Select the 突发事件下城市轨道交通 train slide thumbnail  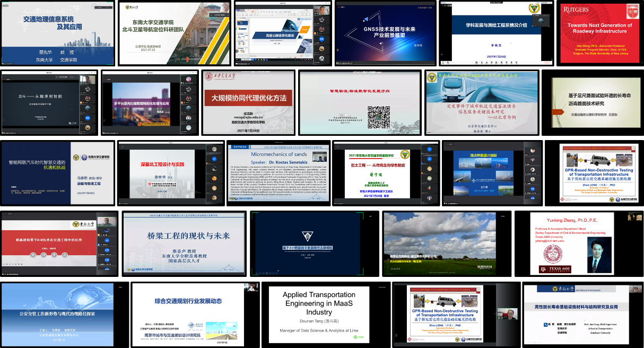[x=482, y=103]
